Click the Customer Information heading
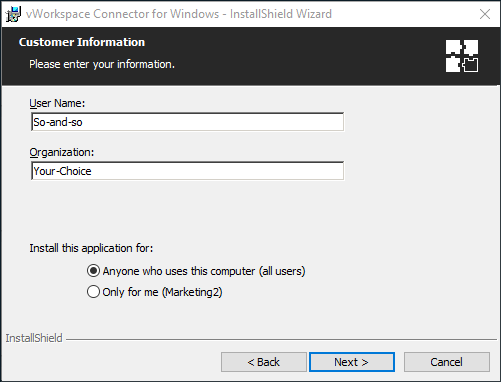 tap(82, 42)
